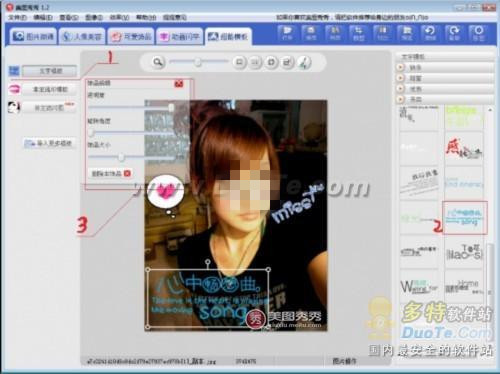Click the redo arrow in top toolbar
The height and width of the screenshot is (374, 500).
454,33
